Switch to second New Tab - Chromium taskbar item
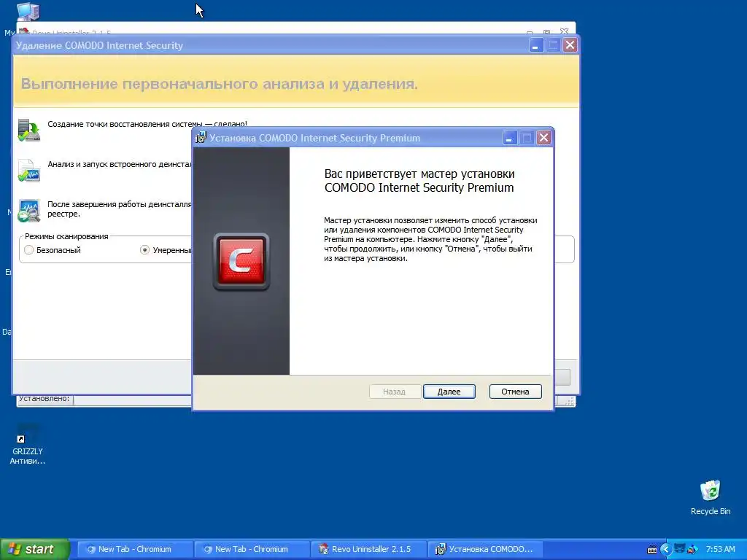The height and width of the screenshot is (560, 747). click(252, 549)
